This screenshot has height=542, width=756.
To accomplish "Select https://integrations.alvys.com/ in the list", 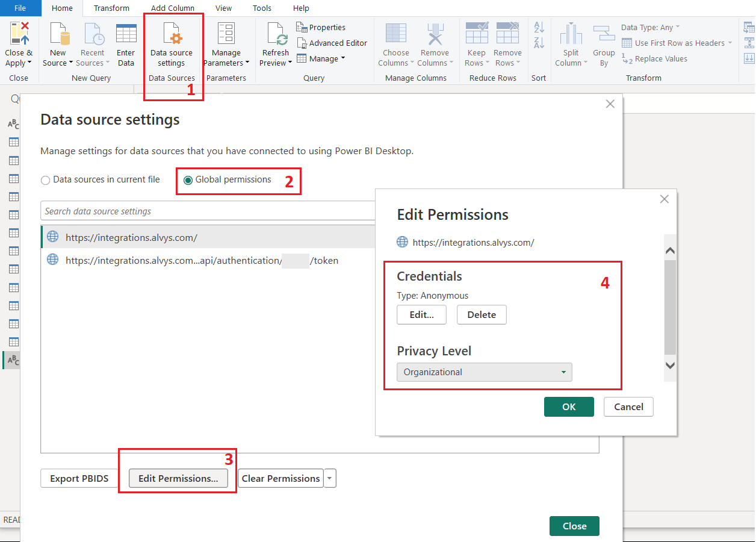I will click(x=208, y=237).
